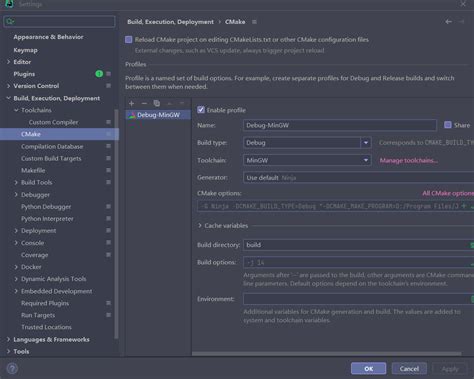The width and height of the screenshot is (474, 379).
Task: Toggle the Share checkbox
Action: click(x=448, y=125)
